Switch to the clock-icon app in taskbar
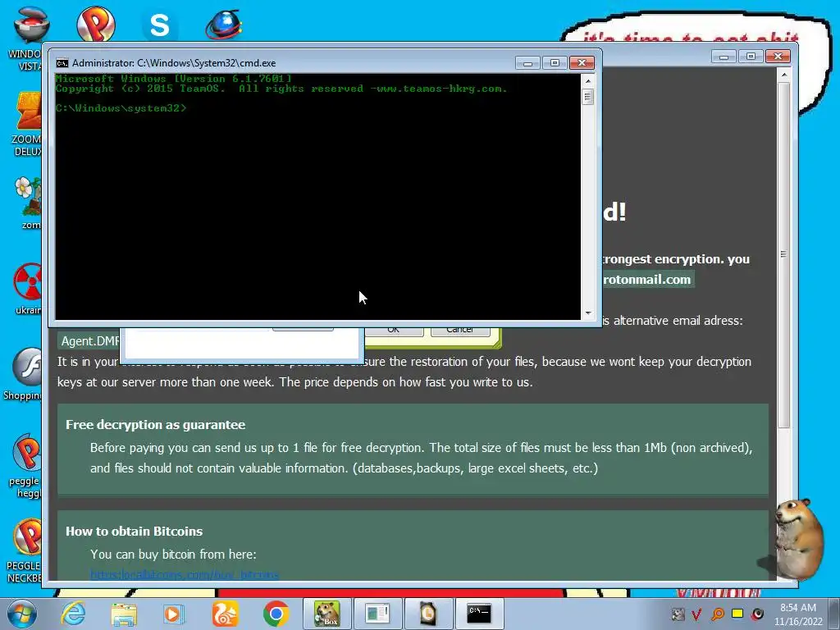This screenshot has height=630, width=840. pos(427,614)
